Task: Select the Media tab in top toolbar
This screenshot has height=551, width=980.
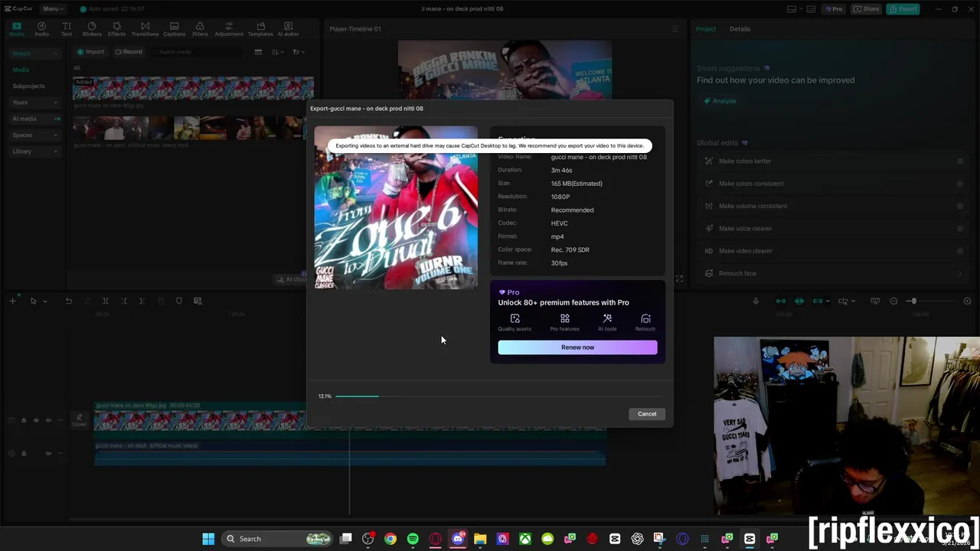Action: [x=16, y=29]
